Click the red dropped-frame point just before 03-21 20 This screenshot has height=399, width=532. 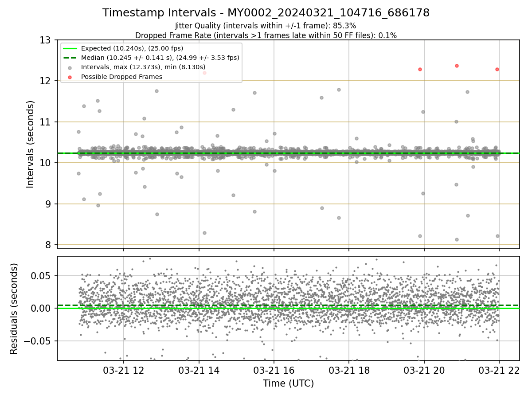(x=420, y=69)
